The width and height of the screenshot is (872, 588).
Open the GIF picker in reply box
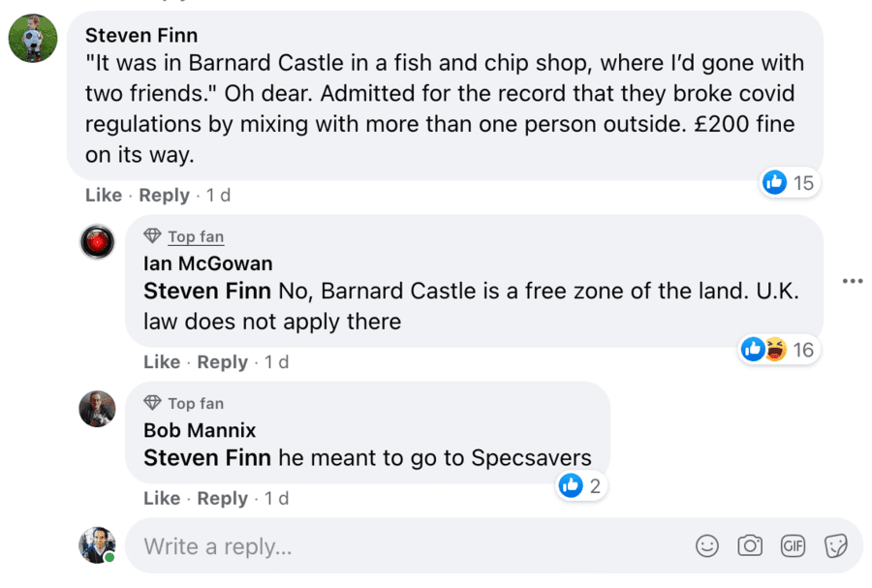793,546
